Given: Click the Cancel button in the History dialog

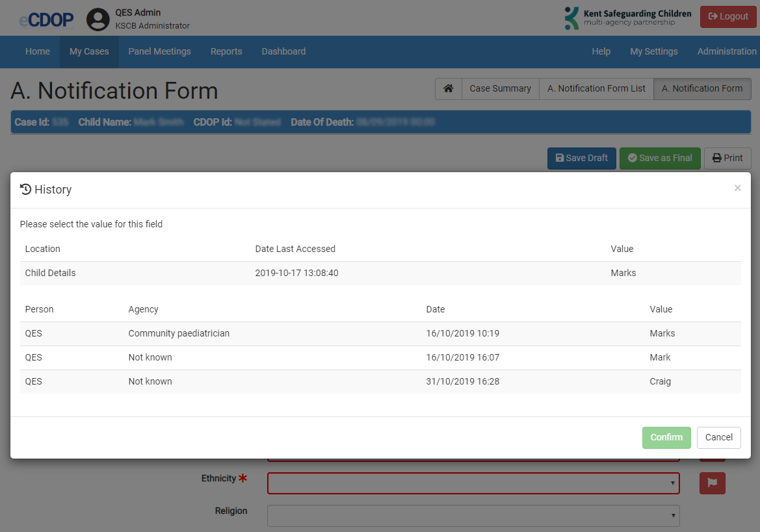Looking at the screenshot, I should click(x=718, y=437).
